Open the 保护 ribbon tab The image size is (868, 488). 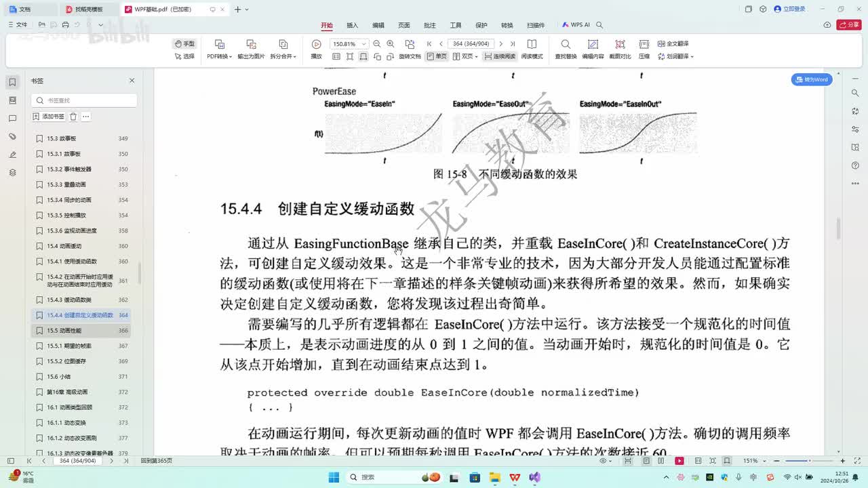(481, 25)
